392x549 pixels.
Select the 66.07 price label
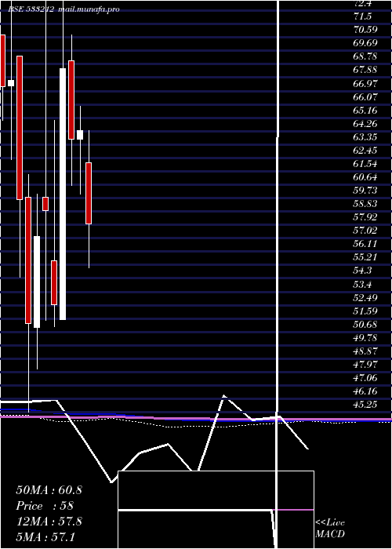365,96
